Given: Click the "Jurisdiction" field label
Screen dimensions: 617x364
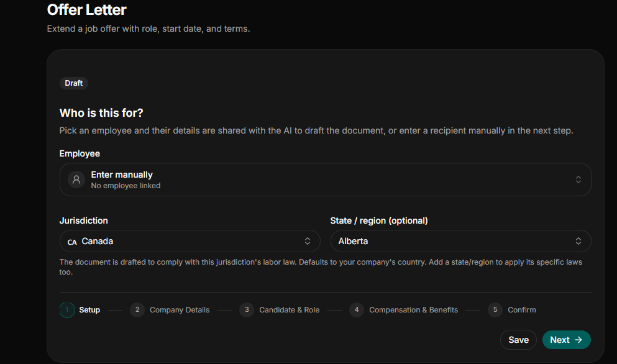Looking at the screenshot, I should 83,221.
